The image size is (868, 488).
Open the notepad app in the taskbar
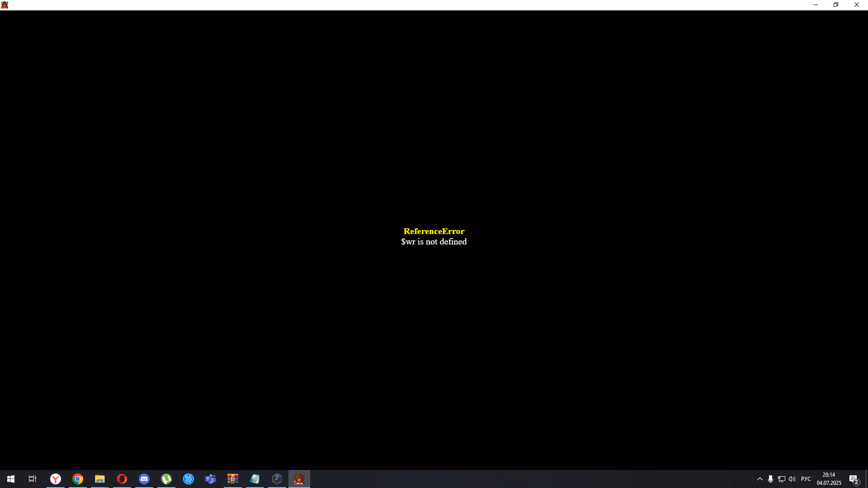(255, 479)
